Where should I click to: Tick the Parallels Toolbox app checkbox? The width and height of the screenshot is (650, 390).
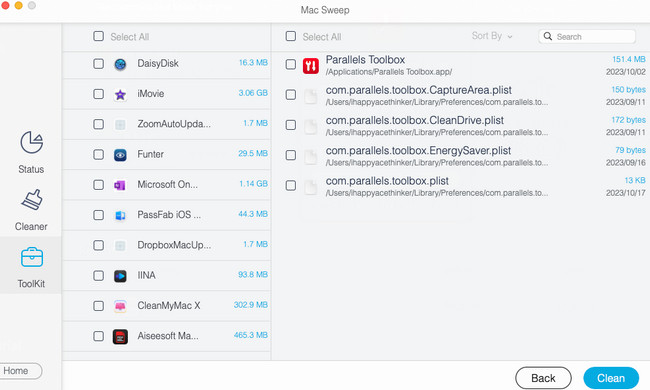(x=291, y=64)
